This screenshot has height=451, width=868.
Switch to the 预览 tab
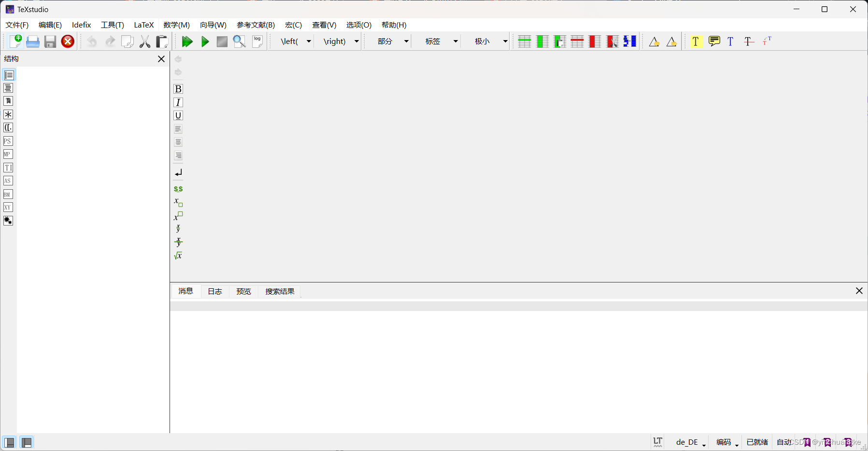point(243,292)
